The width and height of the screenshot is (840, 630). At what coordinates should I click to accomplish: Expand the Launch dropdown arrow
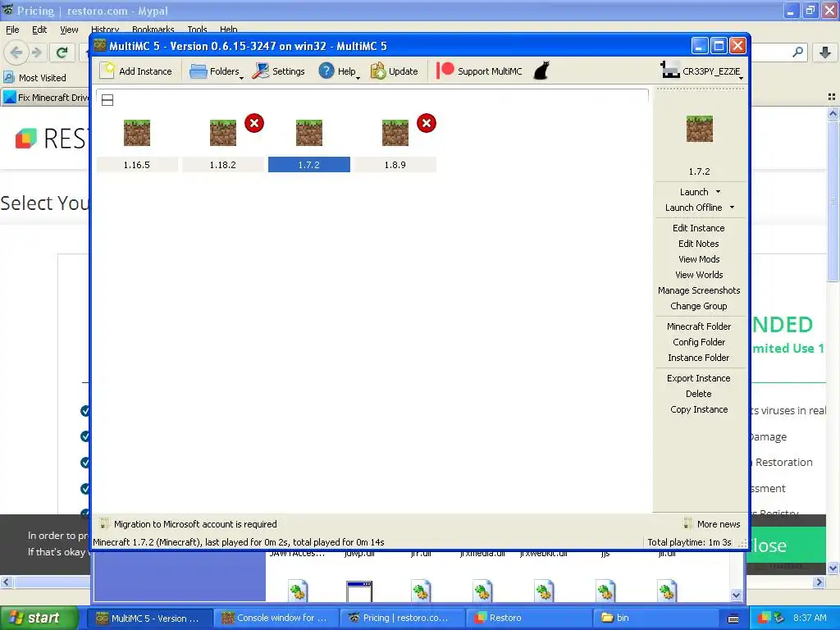(719, 192)
